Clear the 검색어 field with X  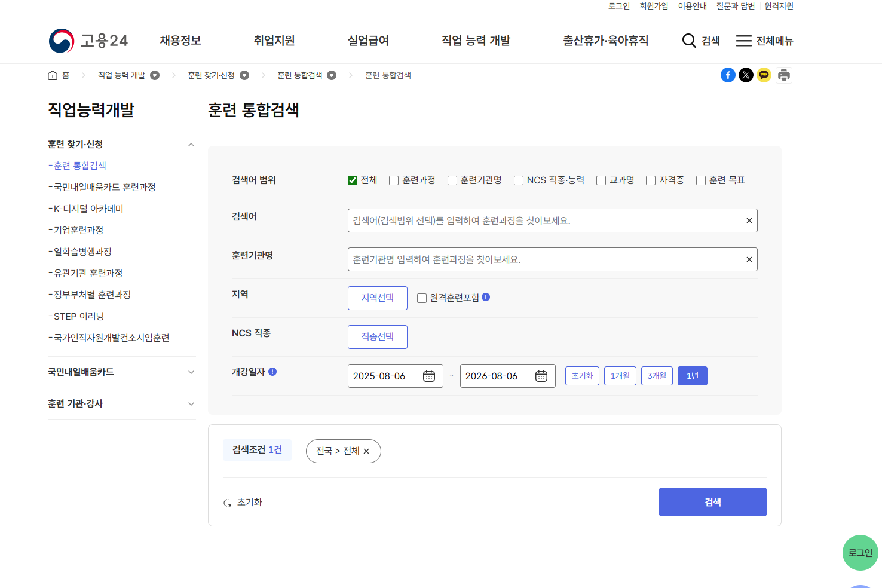(749, 220)
